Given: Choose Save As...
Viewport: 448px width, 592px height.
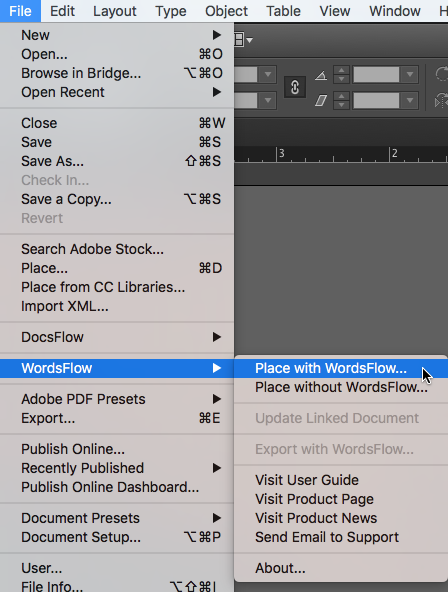Looking at the screenshot, I should [x=117, y=161].
